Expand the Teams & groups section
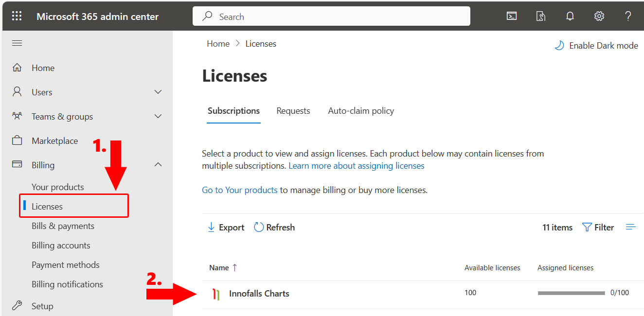Image resolution: width=644 pixels, height=316 pixels. [158, 116]
